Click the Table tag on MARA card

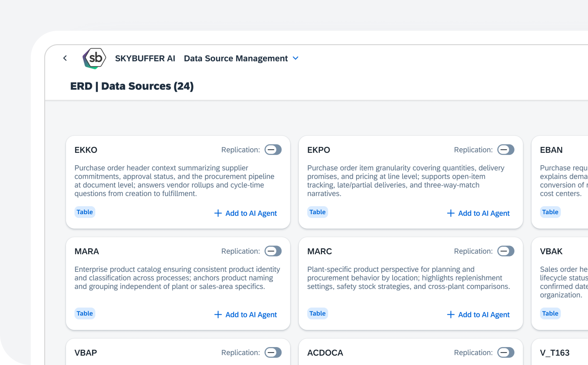(85, 313)
